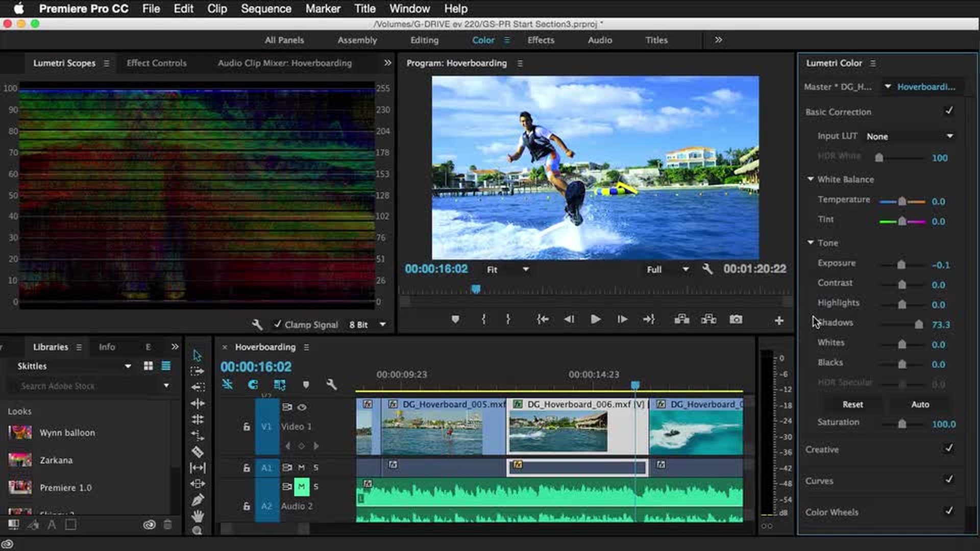This screenshot has width=980, height=551.
Task: Expand the Creative section in Lumetri Color
Action: (x=822, y=449)
